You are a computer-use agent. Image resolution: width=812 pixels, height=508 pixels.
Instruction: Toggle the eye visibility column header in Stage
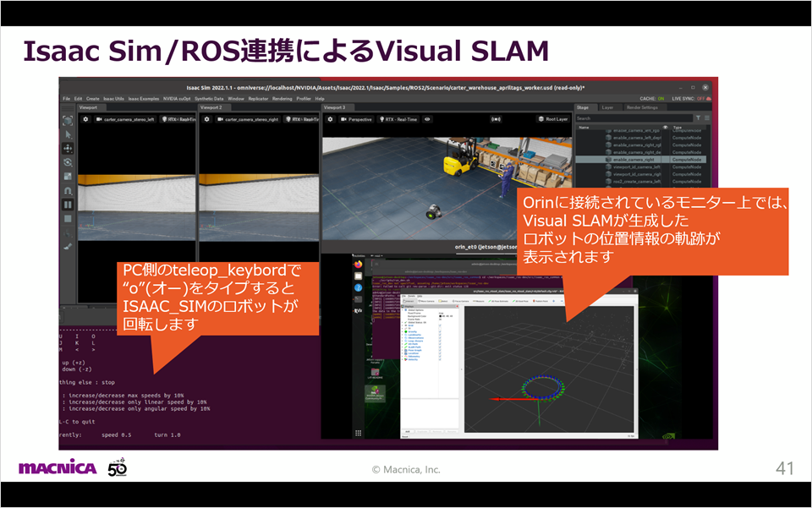click(x=666, y=128)
